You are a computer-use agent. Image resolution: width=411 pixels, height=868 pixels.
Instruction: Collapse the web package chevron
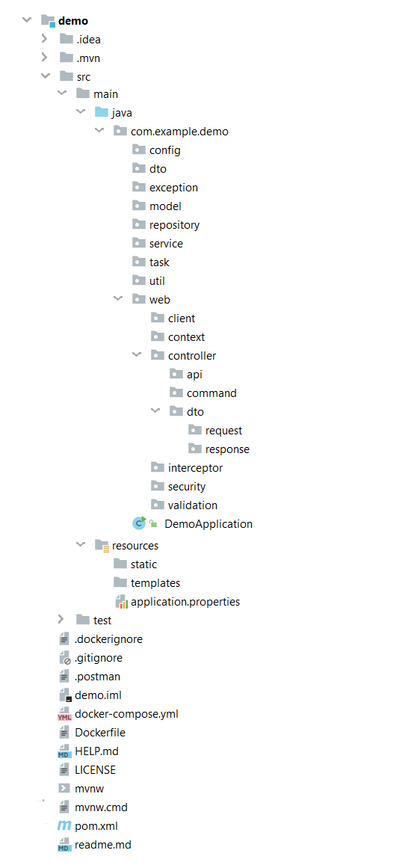pos(118,300)
